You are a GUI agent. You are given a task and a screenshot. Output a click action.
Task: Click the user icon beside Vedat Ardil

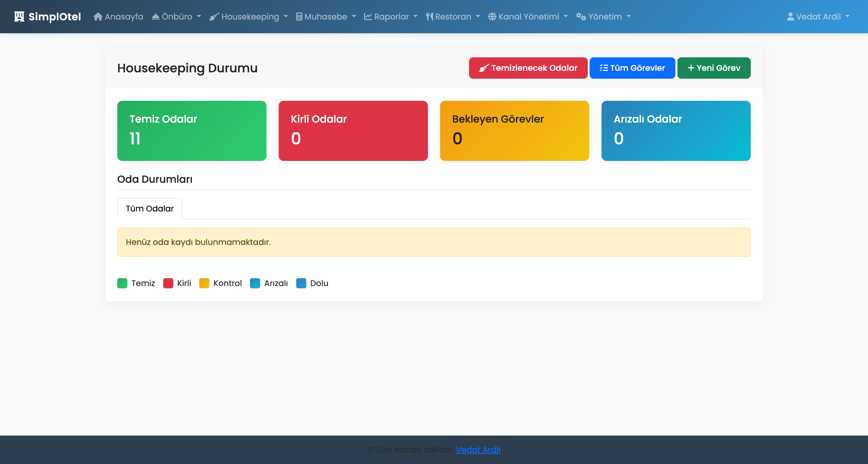point(790,16)
